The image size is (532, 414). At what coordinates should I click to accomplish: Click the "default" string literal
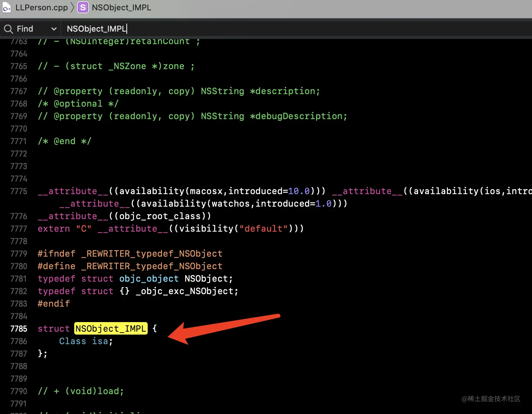click(x=263, y=228)
